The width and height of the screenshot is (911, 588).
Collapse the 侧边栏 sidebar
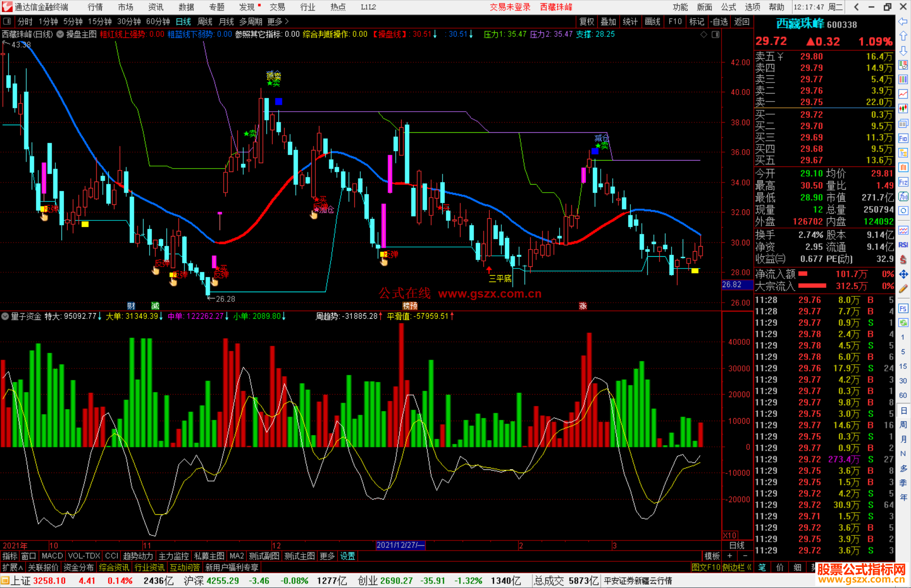(737, 567)
